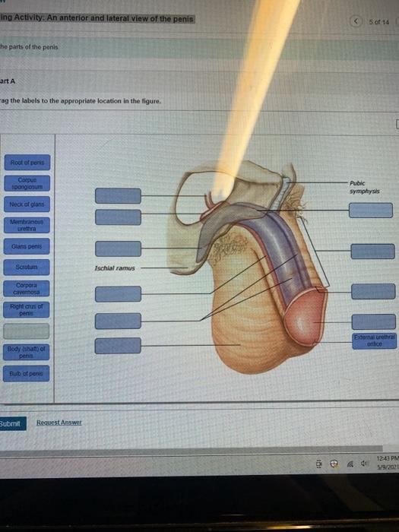The image size is (399, 532).
Task: Open the volume speaker tray icon
Action: coord(364,463)
